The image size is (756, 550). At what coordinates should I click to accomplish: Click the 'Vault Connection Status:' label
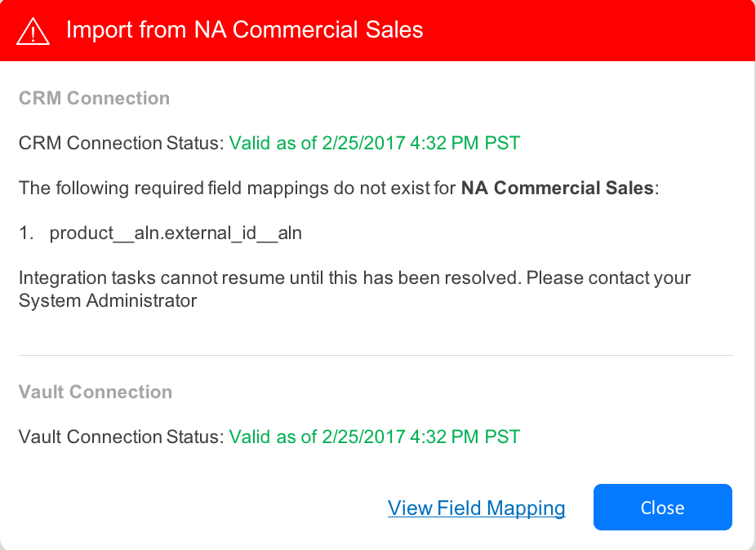121,437
